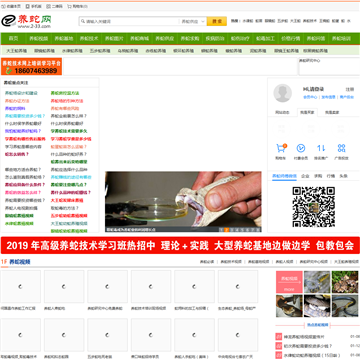360x360 pixels.
Task: Open the 养蛇基地视频 category link
Action: (x=259, y=262)
